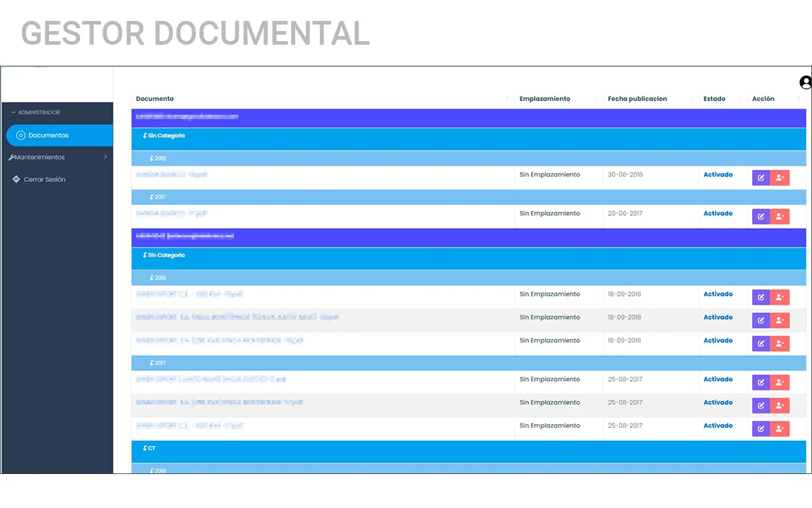The width and height of the screenshot is (812, 508).
Task: Collapse the 2017 group above the 25-08-2017 rows
Action: [468, 363]
